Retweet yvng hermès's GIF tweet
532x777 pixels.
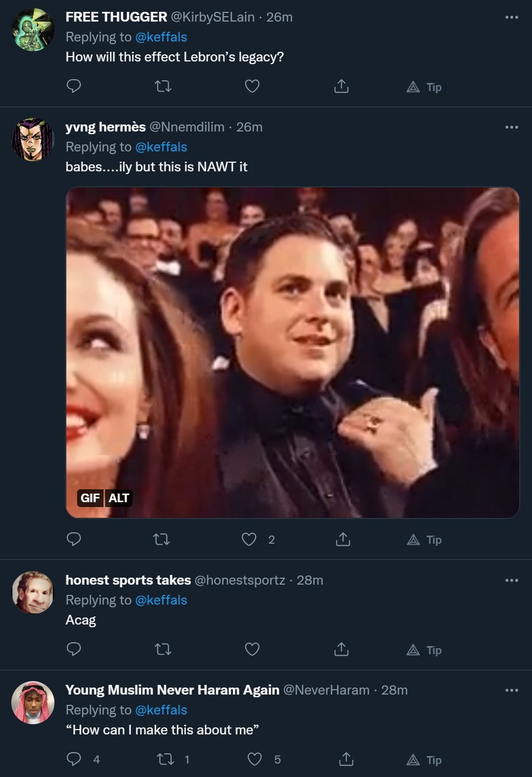click(x=162, y=539)
